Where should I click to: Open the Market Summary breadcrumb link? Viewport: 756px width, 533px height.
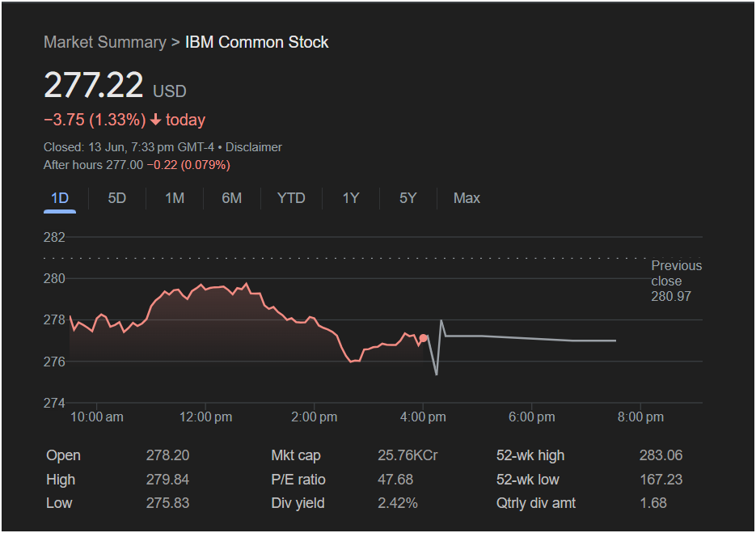(x=104, y=42)
